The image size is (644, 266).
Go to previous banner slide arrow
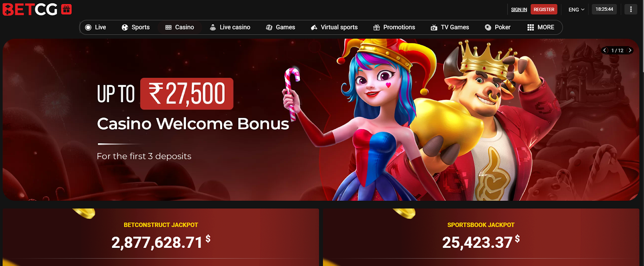(605, 50)
